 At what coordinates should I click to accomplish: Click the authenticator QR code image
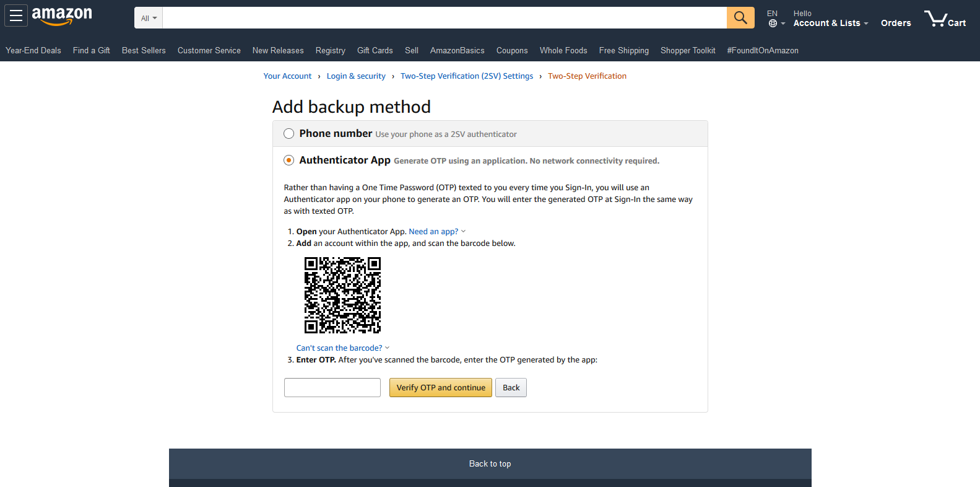[343, 296]
